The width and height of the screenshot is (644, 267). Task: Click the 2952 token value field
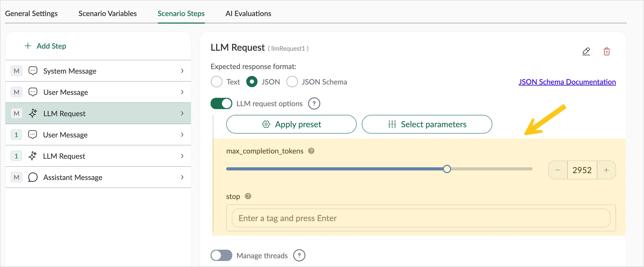coord(582,170)
